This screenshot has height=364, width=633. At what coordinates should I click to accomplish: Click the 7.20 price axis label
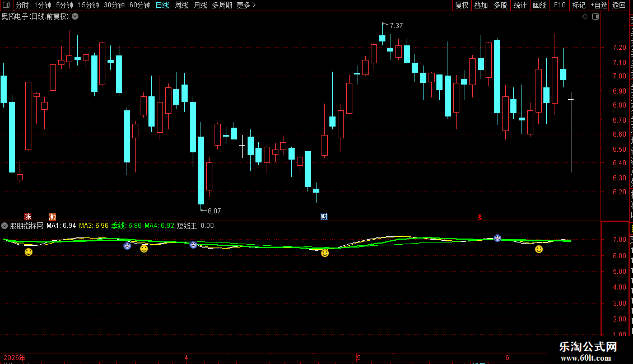(619, 48)
